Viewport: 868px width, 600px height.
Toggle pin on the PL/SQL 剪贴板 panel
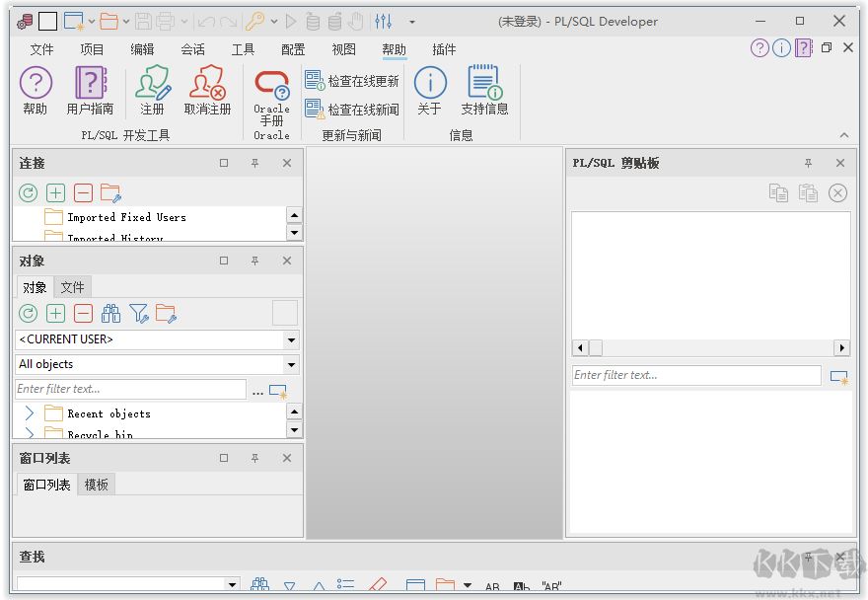coord(808,164)
